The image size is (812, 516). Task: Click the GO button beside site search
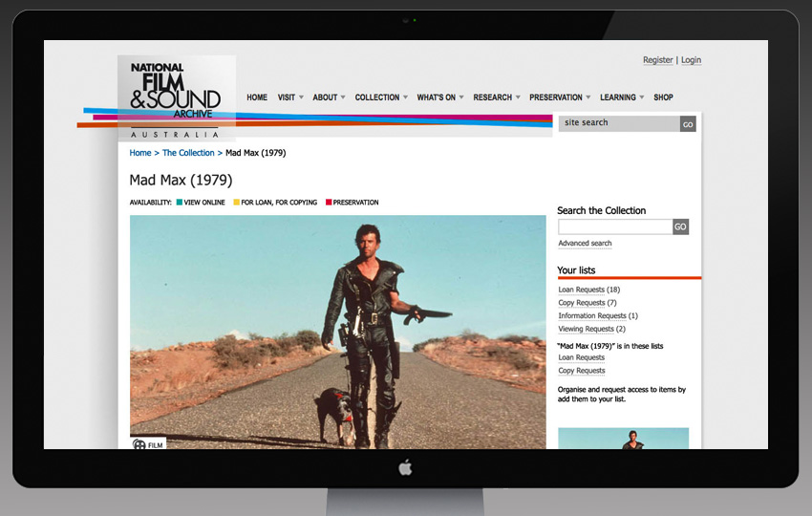(x=688, y=124)
